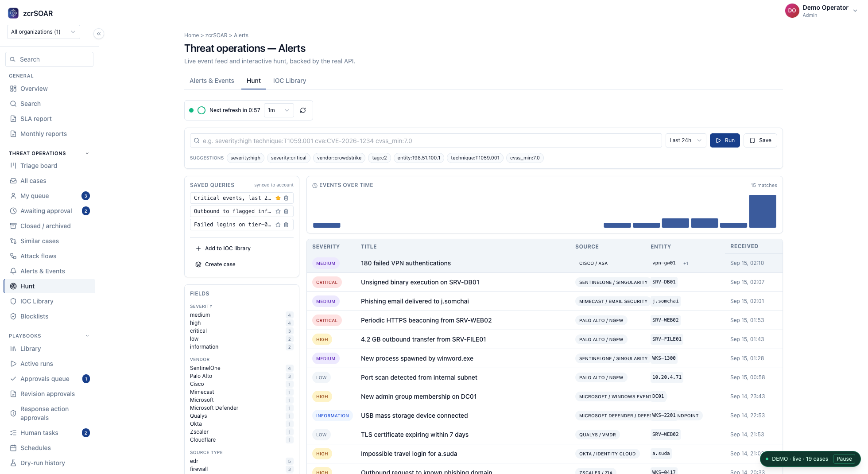Star the 'Failed logins' saved query

(x=278, y=225)
